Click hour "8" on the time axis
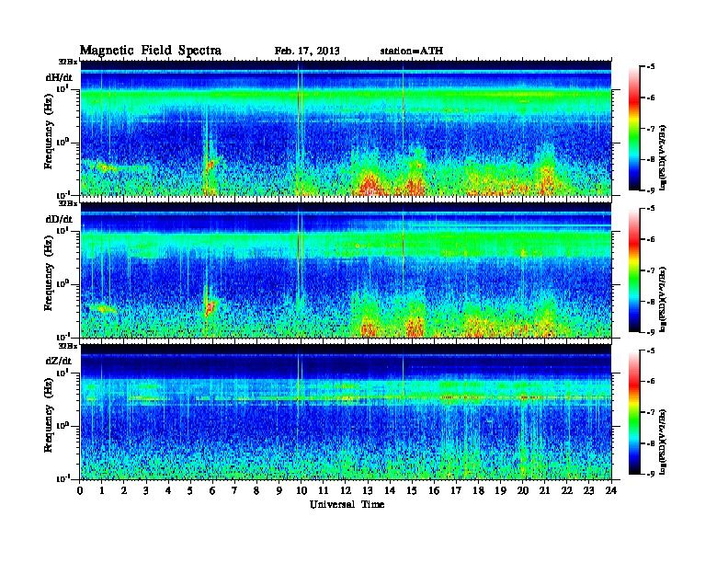The height and width of the screenshot is (563, 728). [x=256, y=490]
